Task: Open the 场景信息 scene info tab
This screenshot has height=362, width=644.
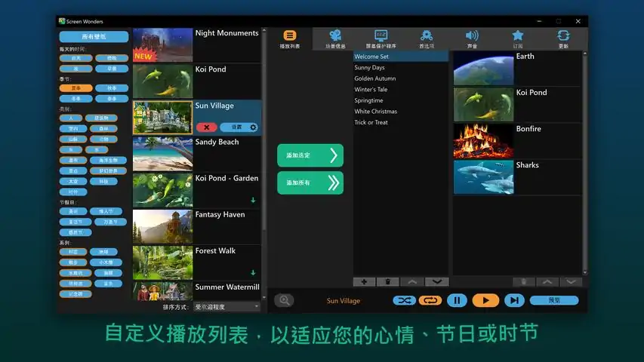Action: (x=335, y=39)
